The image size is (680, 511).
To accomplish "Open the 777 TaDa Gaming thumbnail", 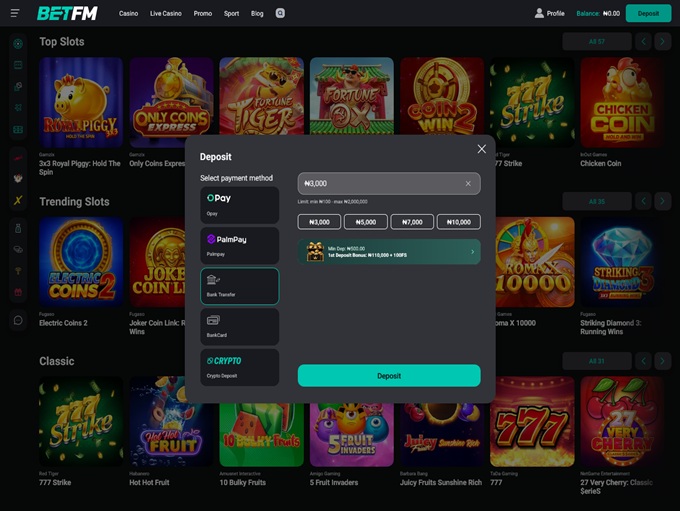I will pyautogui.click(x=532, y=422).
